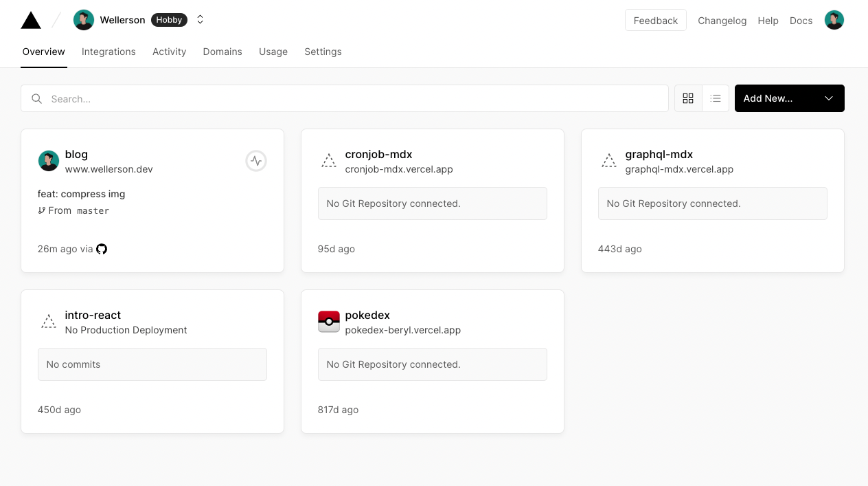Click the Vercel triangle logo
The height and width of the screenshot is (486, 868).
tap(31, 20)
